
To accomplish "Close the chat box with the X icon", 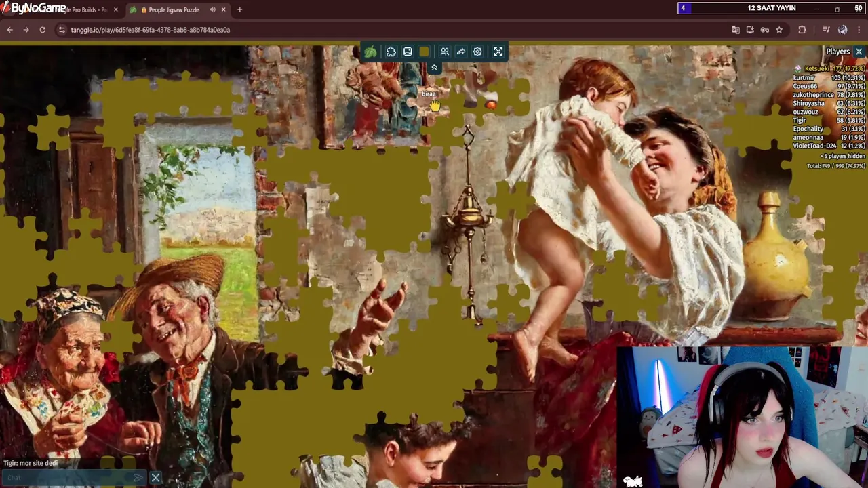I will 155,478.
